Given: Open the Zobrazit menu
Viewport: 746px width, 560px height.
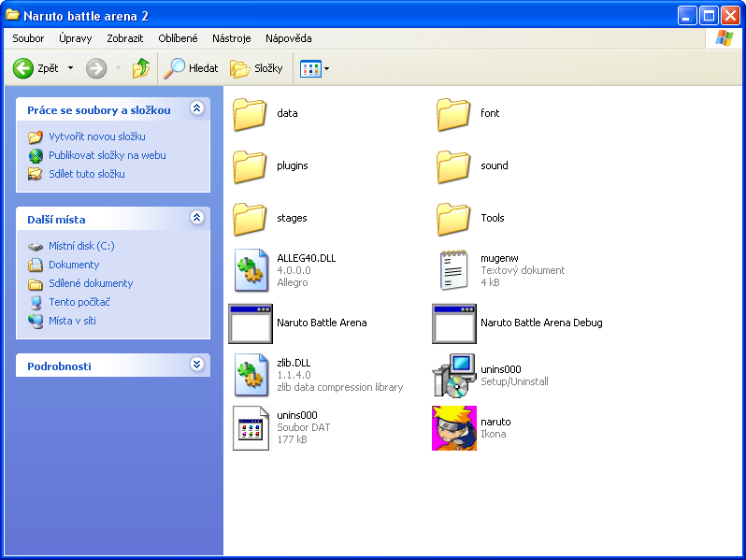Looking at the screenshot, I should point(124,38).
